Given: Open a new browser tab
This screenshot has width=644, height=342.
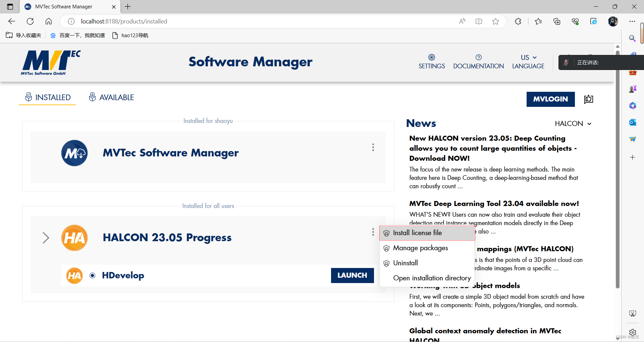Looking at the screenshot, I should point(128,6).
